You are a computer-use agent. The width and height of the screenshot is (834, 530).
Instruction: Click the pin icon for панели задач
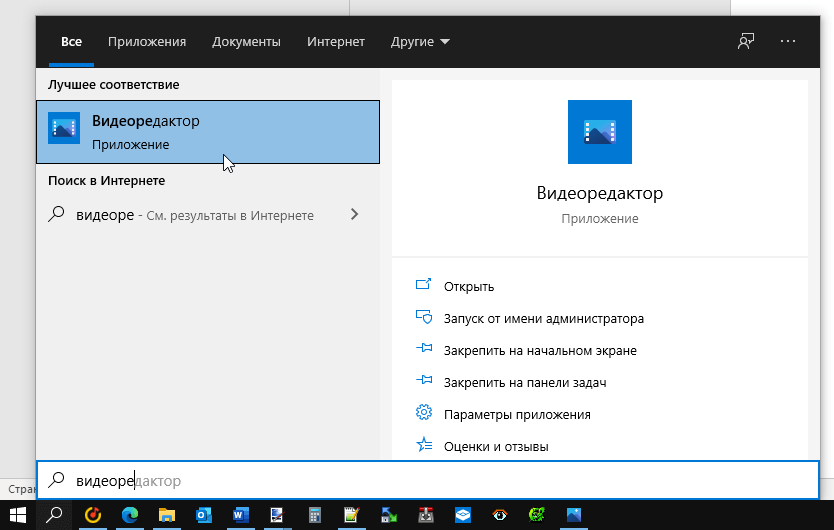[424, 380]
